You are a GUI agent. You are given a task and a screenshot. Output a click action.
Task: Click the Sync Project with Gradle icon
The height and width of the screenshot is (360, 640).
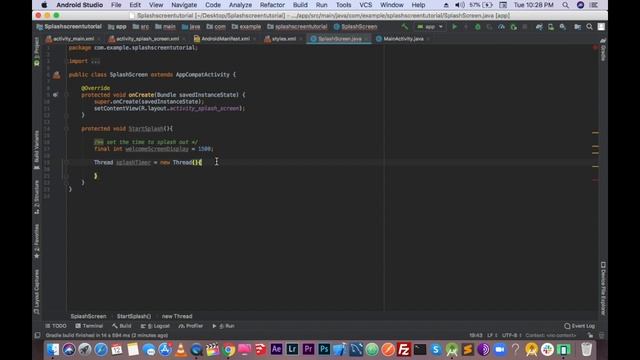pyautogui.click(x=539, y=27)
